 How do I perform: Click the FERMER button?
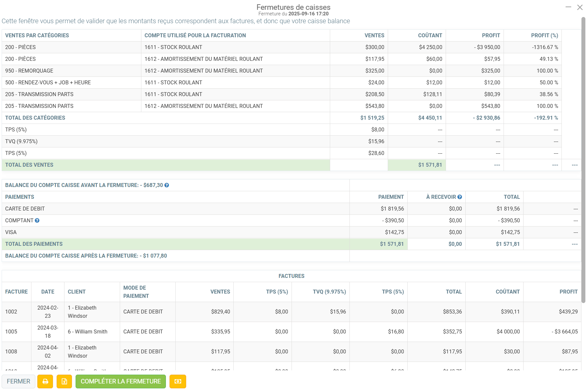pyautogui.click(x=19, y=382)
